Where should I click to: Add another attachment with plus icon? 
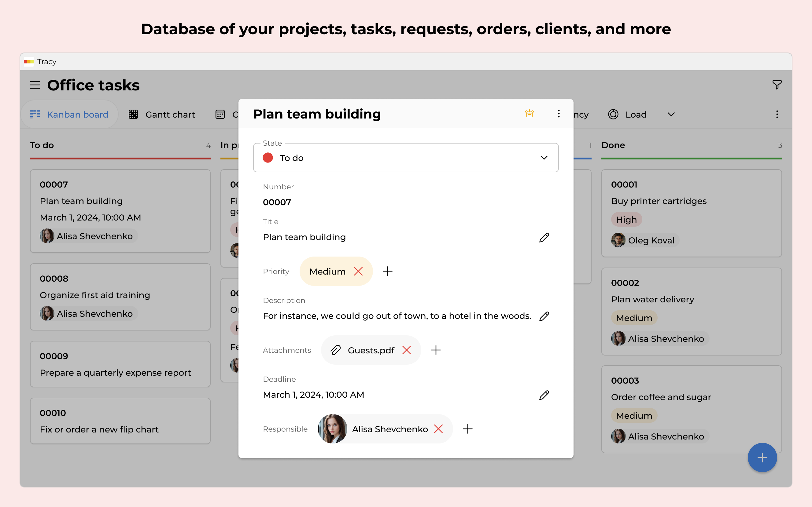(436, 350)
